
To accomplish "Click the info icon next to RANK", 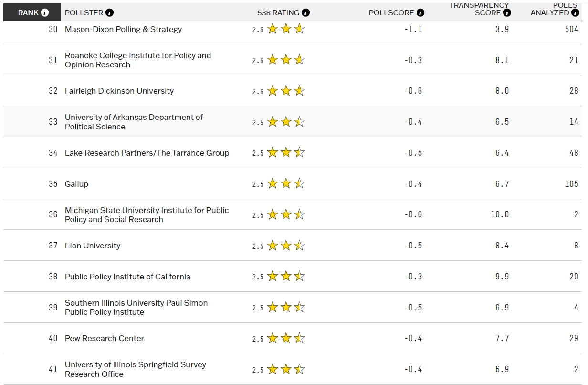I will coord(45,13).
